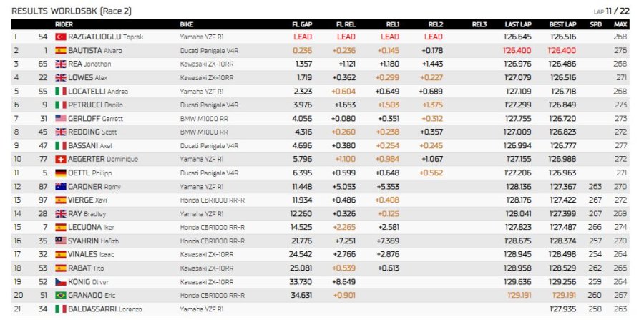644x320 pixels.
Task: Click the BIKE column header
Action: [x=187, y=24]
